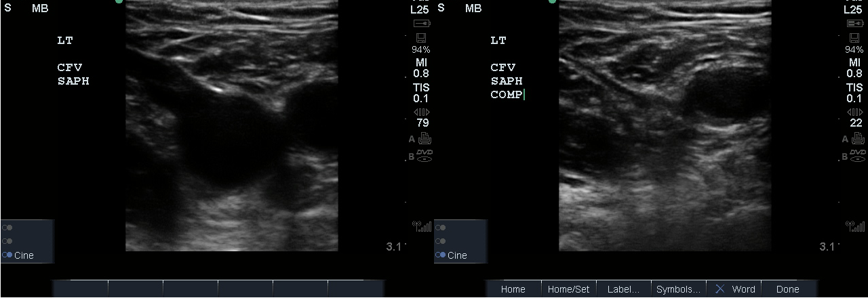Delete the last word with X Word

pyautogui.click(x=734, y=289)
